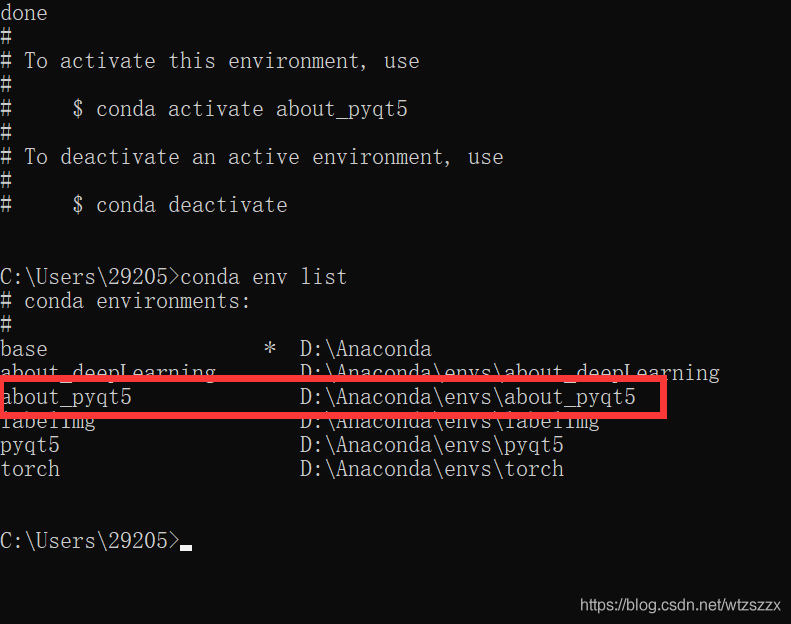
Task: Click the last C:\Users\29205> prompt text
Action: [x=90, y=541]
